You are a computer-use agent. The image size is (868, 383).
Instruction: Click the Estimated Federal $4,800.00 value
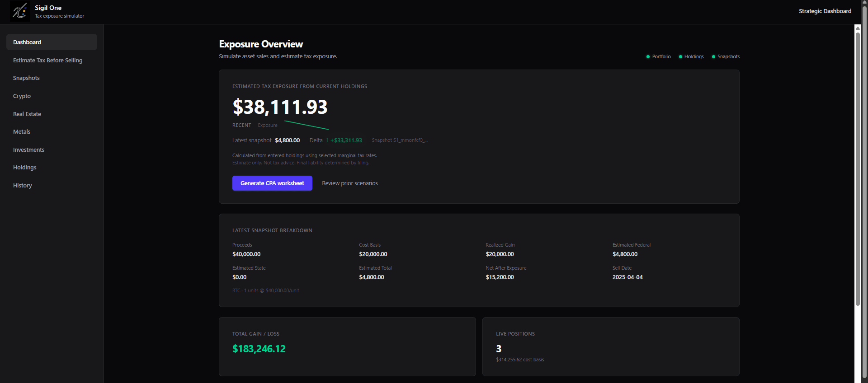click(625, 254)
